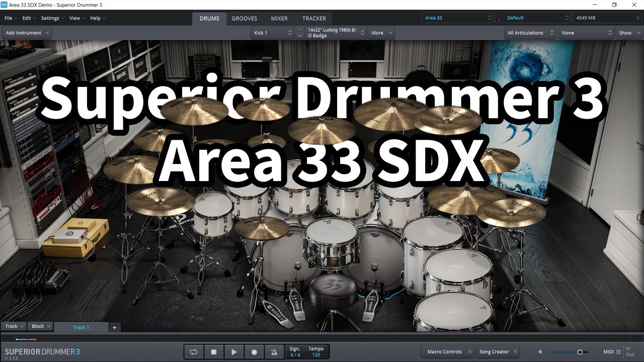Expand the Macro Controls panel
Viewport: 644px width, 362px height.
447,352
